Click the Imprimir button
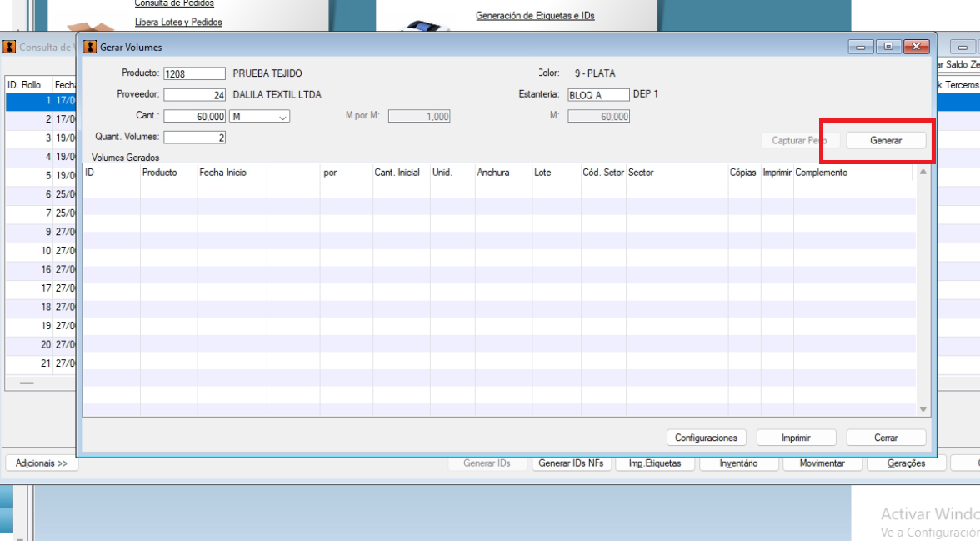 pos(796,438)
